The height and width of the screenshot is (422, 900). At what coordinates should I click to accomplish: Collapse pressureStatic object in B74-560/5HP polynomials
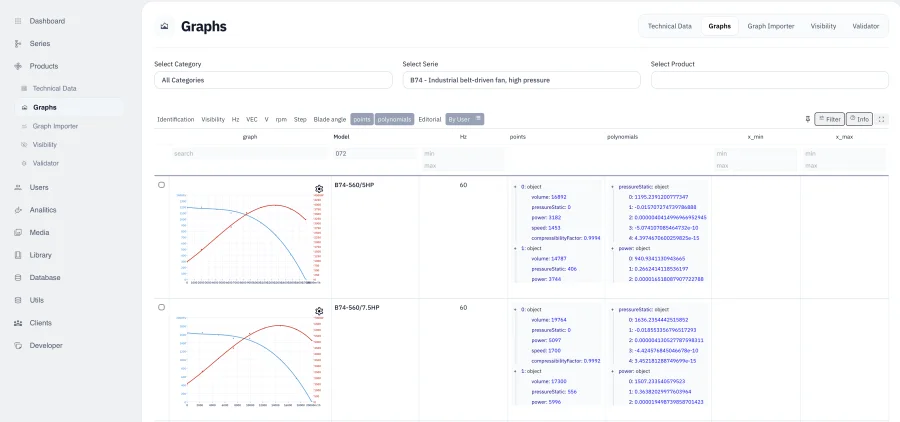(612, 187)
